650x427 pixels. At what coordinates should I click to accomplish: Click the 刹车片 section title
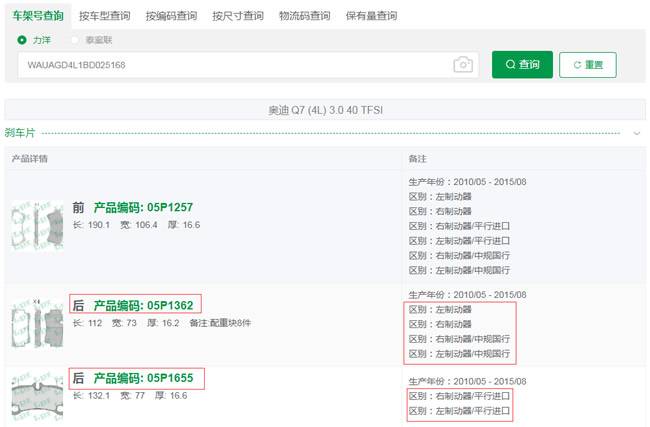click(20, 133)
